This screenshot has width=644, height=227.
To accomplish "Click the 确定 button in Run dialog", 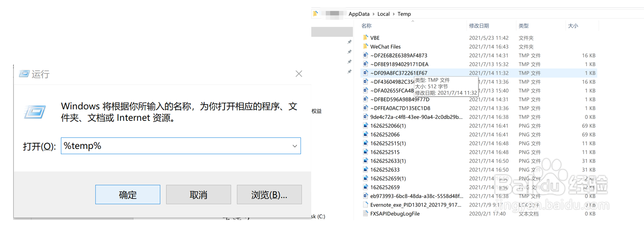I will (128, 195).
